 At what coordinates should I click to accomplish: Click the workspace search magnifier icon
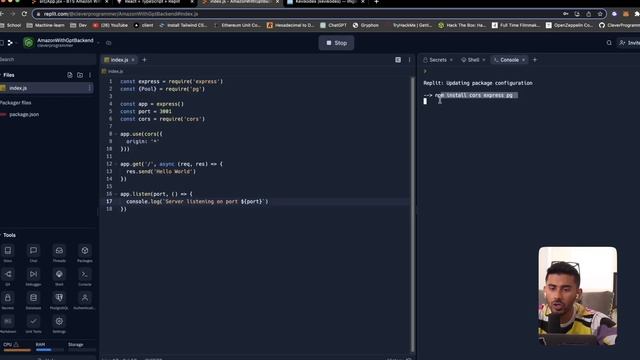[x=609, y=43]
